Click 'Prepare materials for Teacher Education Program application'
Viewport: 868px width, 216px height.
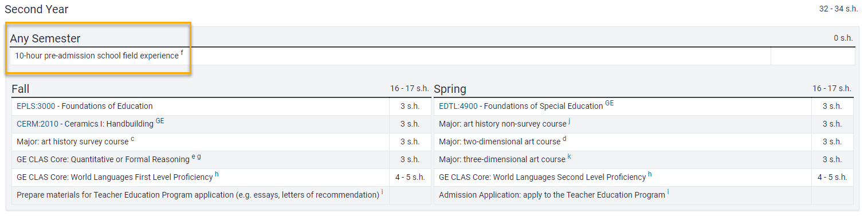point(198,195)
